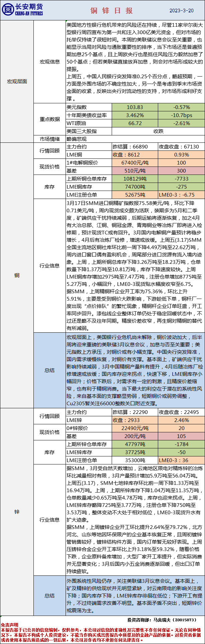Select the LME铜库存 label
Image resolution: width=205 pixels, height=644 pixels.
(x=89, y=187)
